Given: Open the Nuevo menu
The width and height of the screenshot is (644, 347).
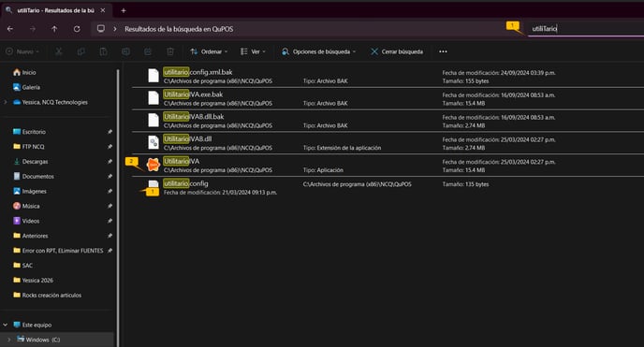Looking at the screenshot, I should (x=22, y=51).
